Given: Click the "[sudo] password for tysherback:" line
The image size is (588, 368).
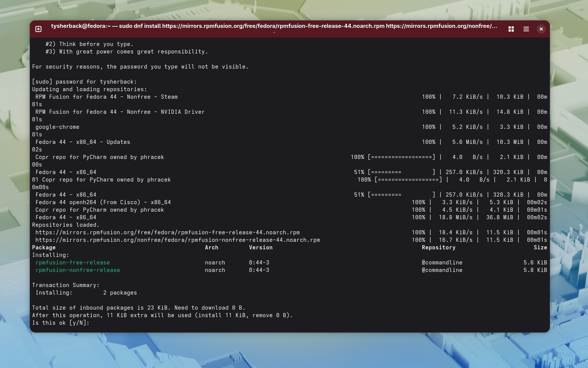Looking at the screenshot, I should coord(84,82).
